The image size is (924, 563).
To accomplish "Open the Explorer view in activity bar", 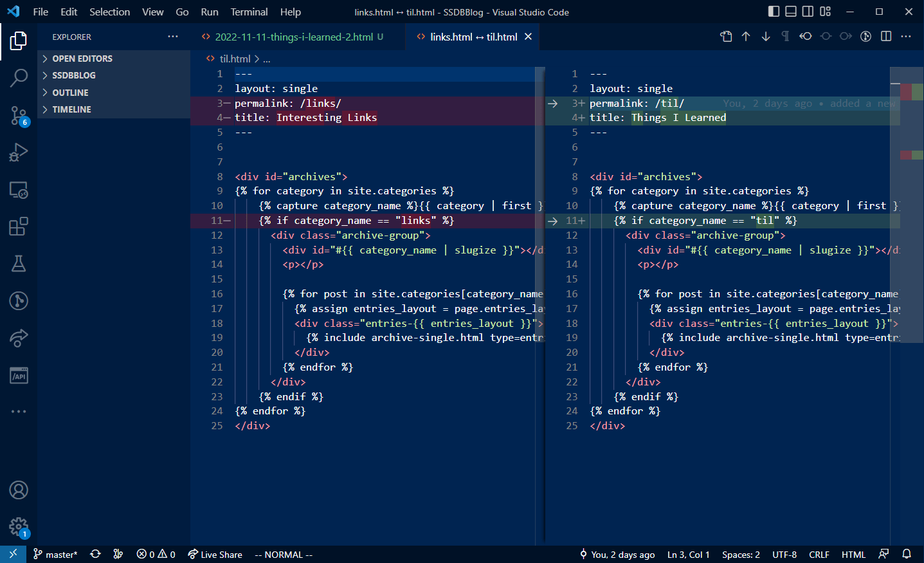I will (19, 41).
